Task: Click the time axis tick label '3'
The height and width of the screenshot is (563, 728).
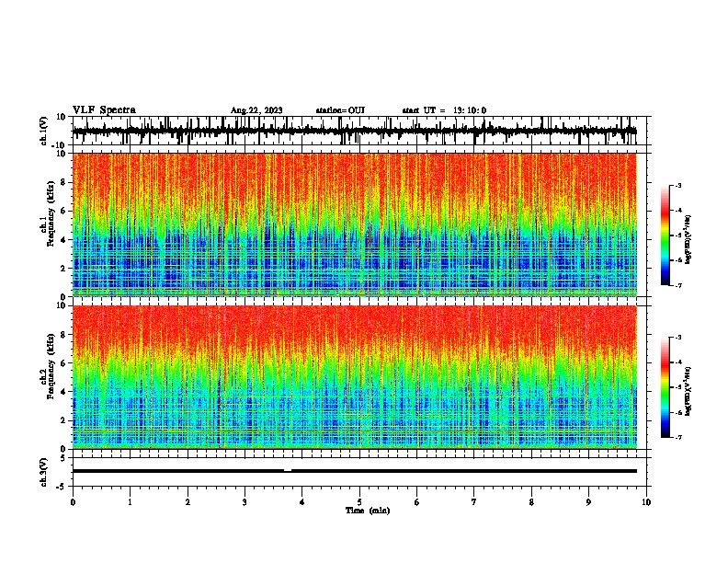Action: (x=245, y=502)
